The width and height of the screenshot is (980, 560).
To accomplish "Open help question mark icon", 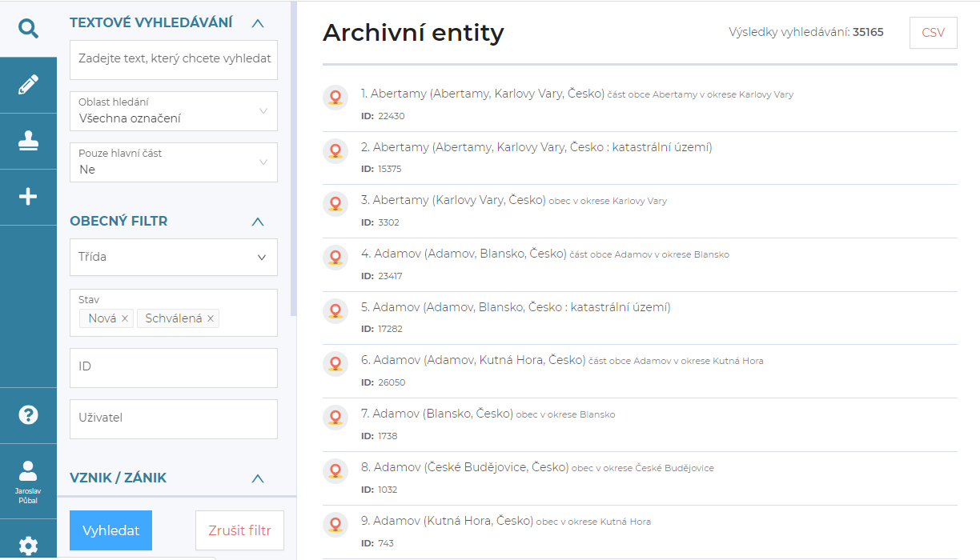I will pyautogui.click(x=28, y=414).
